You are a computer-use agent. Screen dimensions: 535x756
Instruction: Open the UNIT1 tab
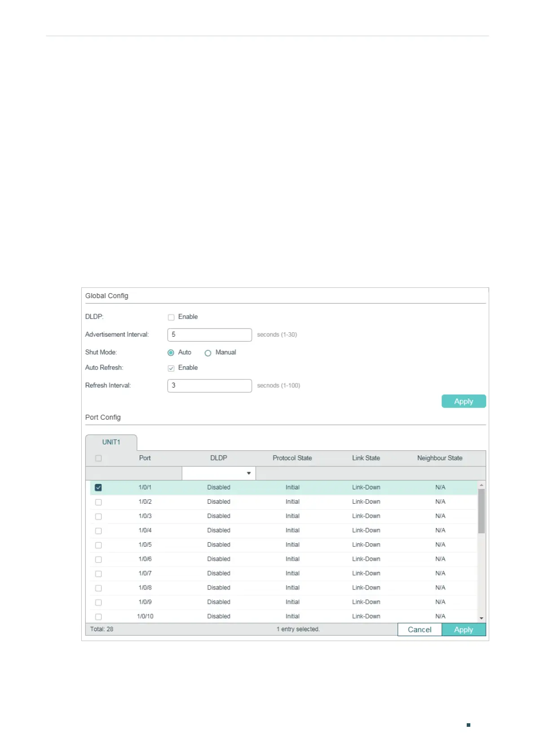[x=111, y=442]
